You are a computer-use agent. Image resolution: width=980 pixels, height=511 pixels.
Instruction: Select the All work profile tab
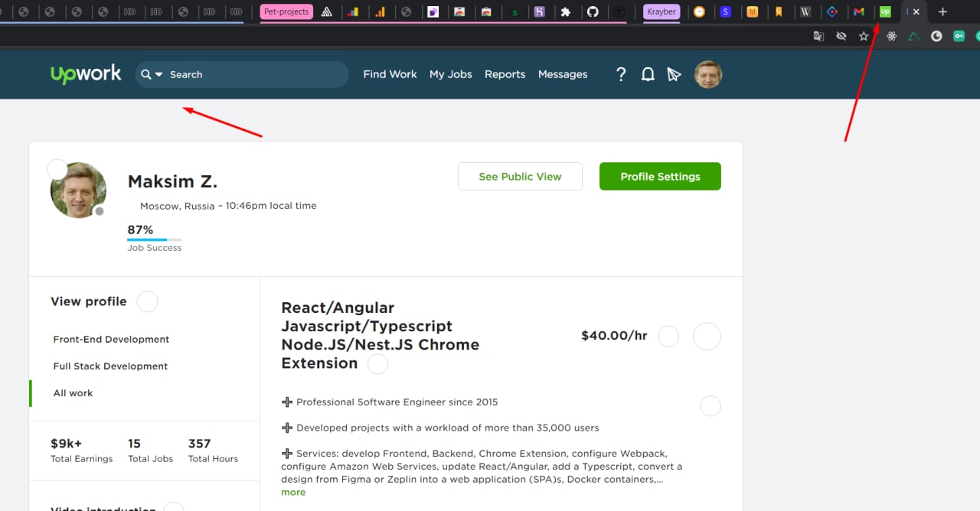click(73, 392)
